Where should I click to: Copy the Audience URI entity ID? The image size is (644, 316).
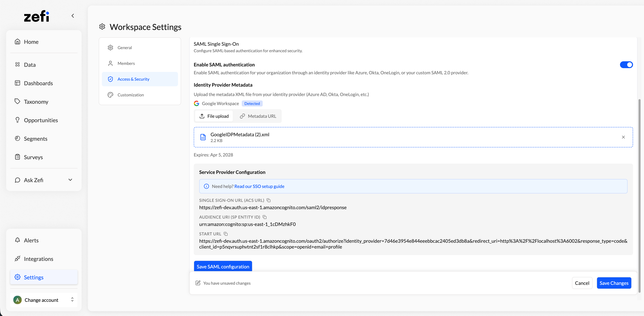tap(265, 217)
